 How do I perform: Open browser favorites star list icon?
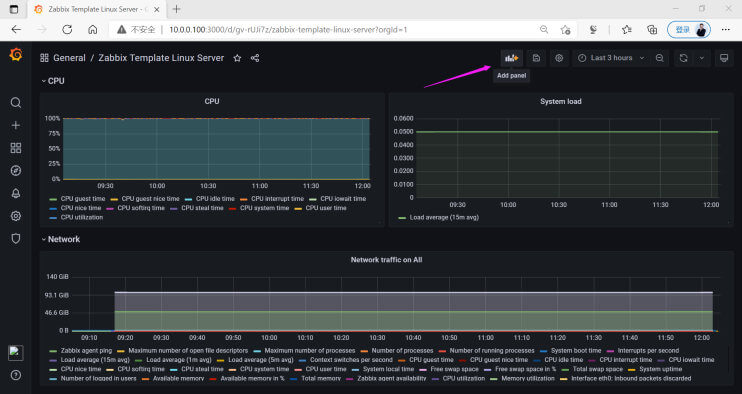coord(627,30)
